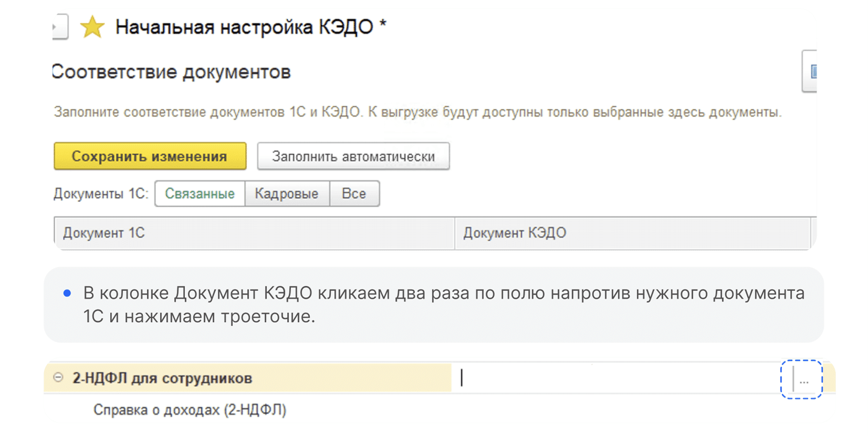Click the Заполнить автоматически button
This screenshot has width=868, height=436.
tap(353, 156)
